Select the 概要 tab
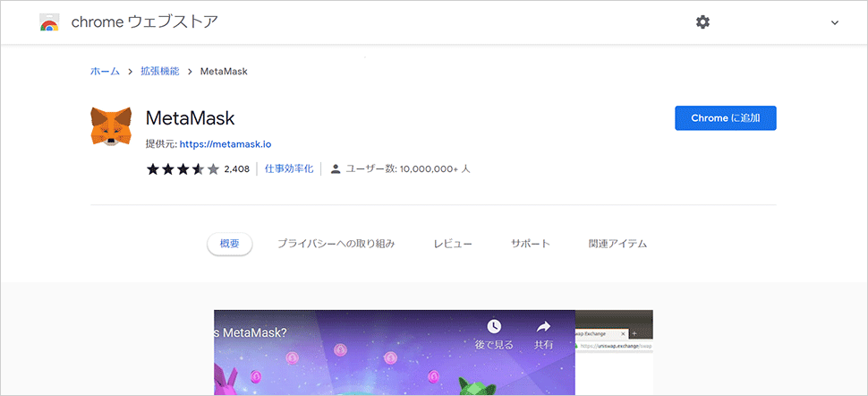 pos(230,244)
